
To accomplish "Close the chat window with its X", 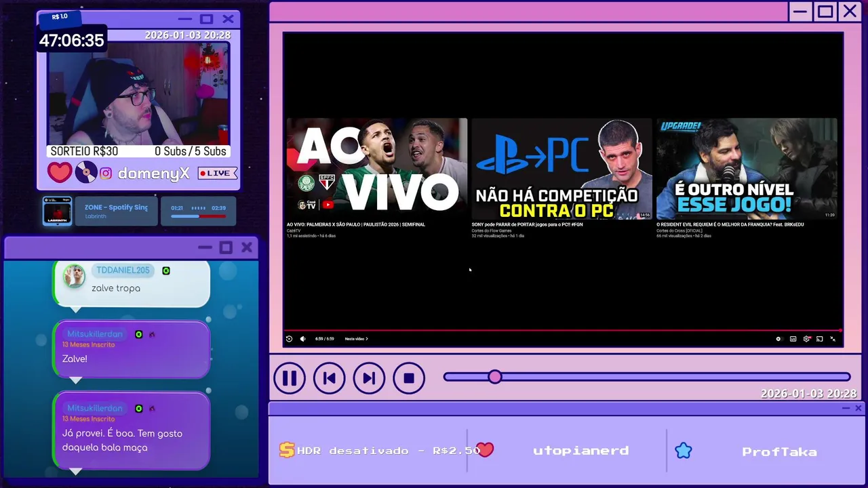I will (247, 248).
